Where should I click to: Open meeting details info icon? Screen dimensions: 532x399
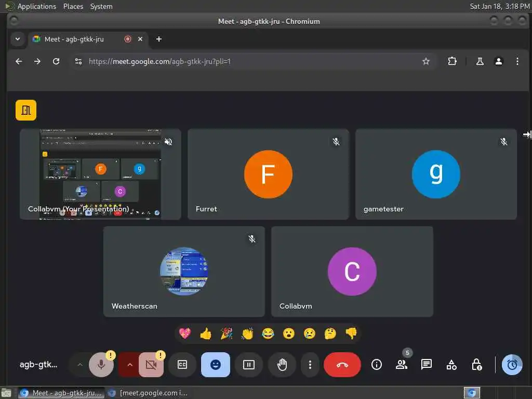[x=376, y=365]
